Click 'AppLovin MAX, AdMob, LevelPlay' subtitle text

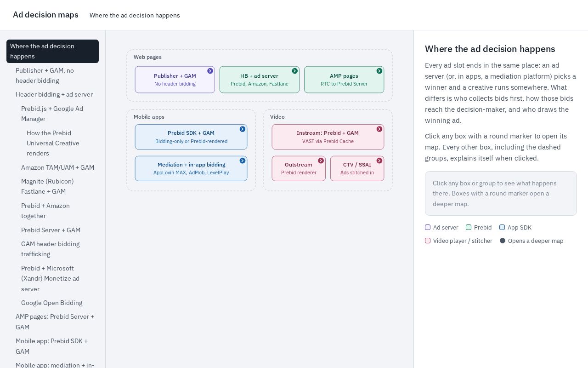tap(191, 172)
